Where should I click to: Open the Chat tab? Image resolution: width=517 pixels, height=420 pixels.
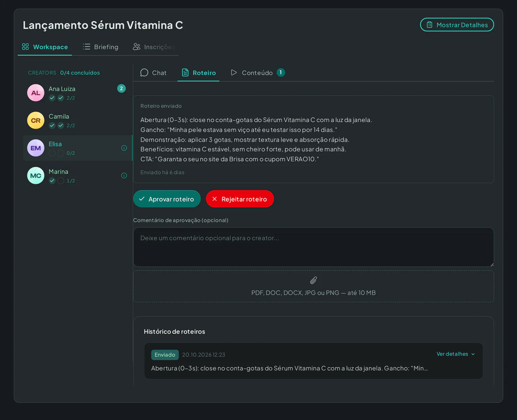(153, 73)
